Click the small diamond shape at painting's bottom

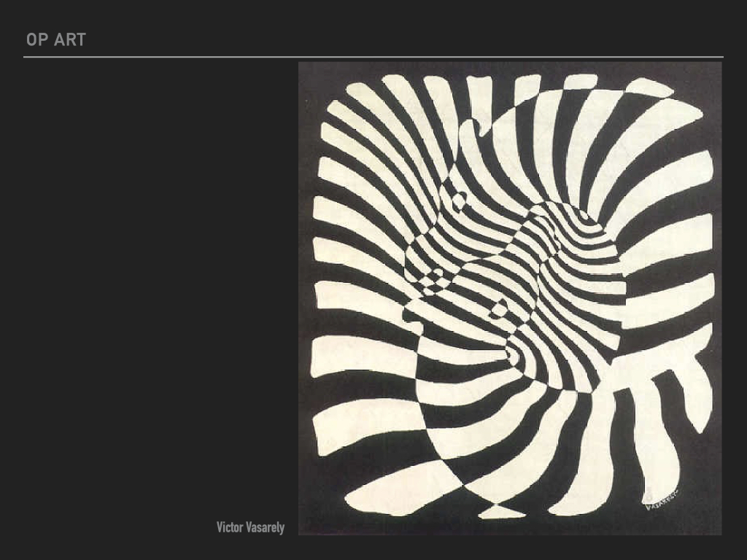click(500, 512)
